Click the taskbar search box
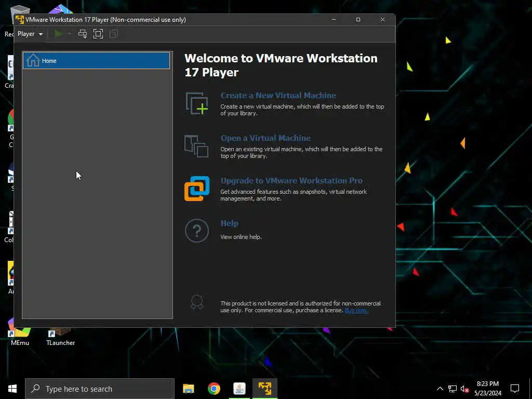Image resolution: width=532 pixels, height=399 pixels. click(x=100, y=389)
